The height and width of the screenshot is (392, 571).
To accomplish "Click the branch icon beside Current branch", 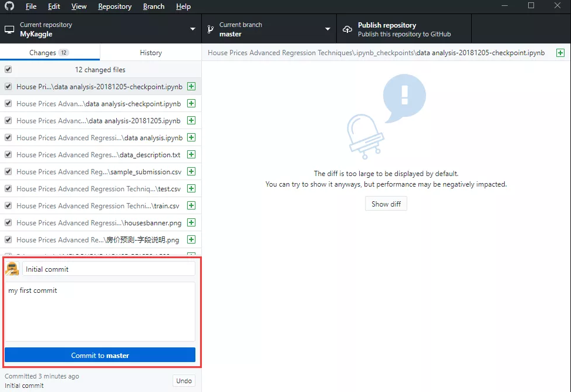I will coord(211,29).
